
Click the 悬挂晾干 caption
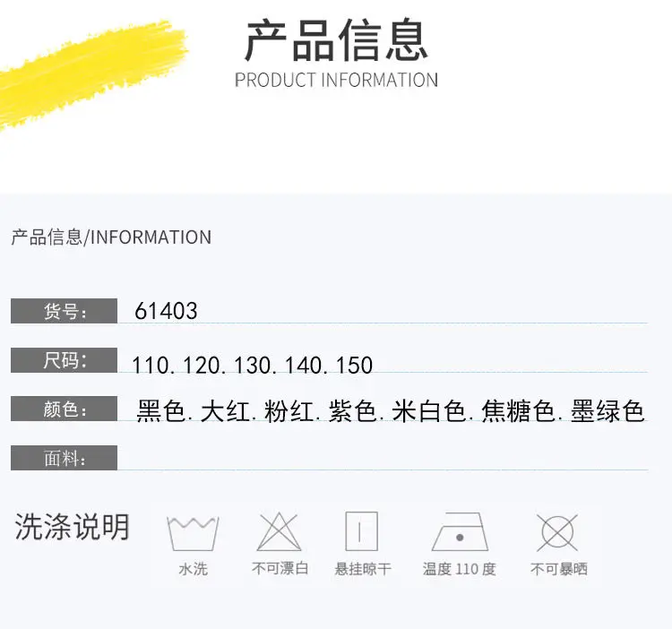click(363, 569)
